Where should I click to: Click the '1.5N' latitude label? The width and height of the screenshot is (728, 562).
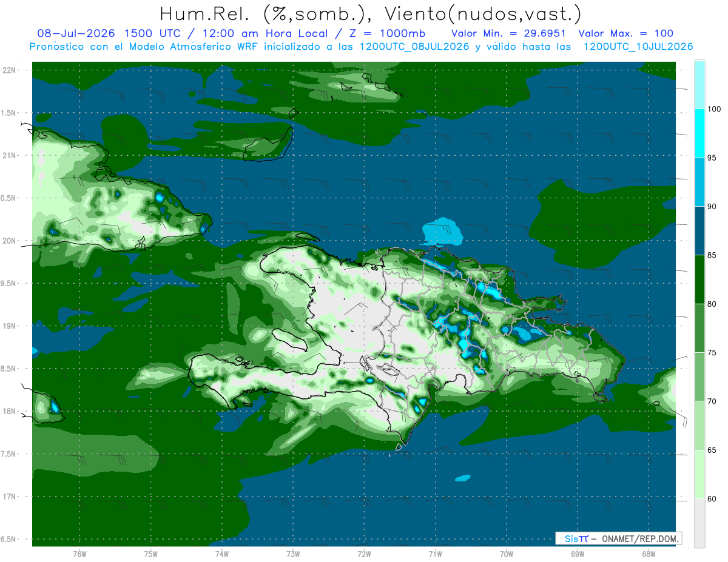9,113
